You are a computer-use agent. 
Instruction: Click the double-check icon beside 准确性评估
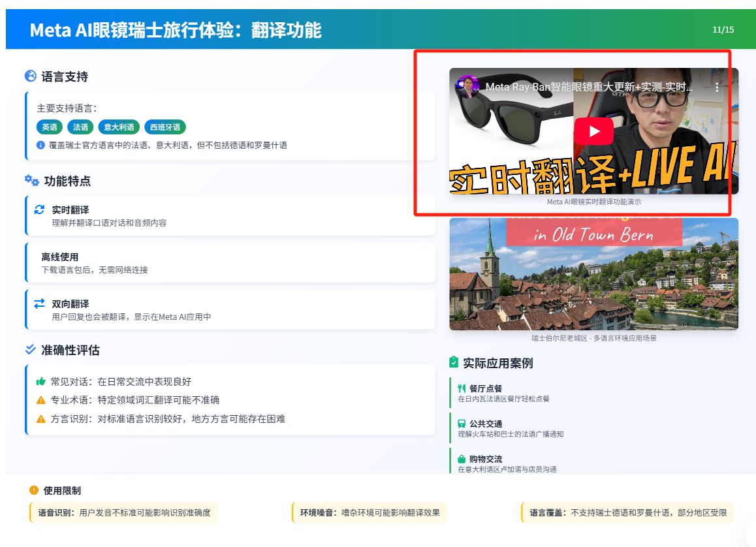[31, 350]
